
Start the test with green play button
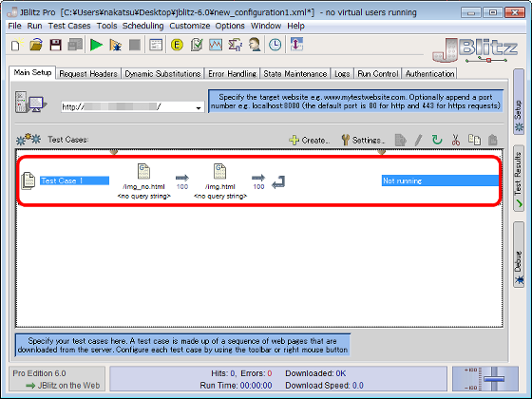[96, 45]
